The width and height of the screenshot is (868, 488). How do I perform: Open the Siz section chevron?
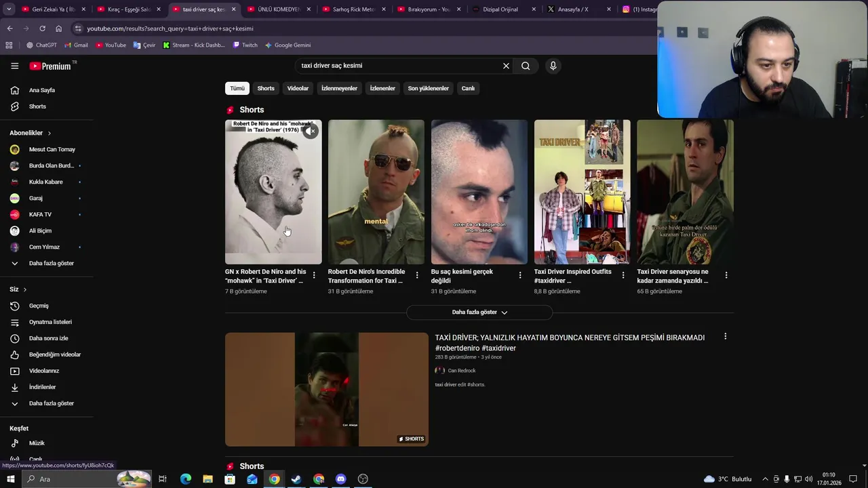(x=25, y=289)
